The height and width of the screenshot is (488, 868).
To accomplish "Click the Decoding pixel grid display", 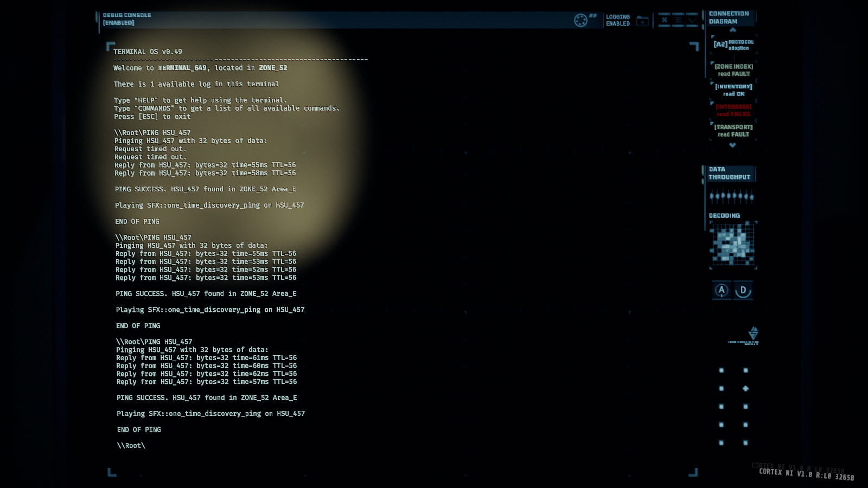I will click(732, 245).
